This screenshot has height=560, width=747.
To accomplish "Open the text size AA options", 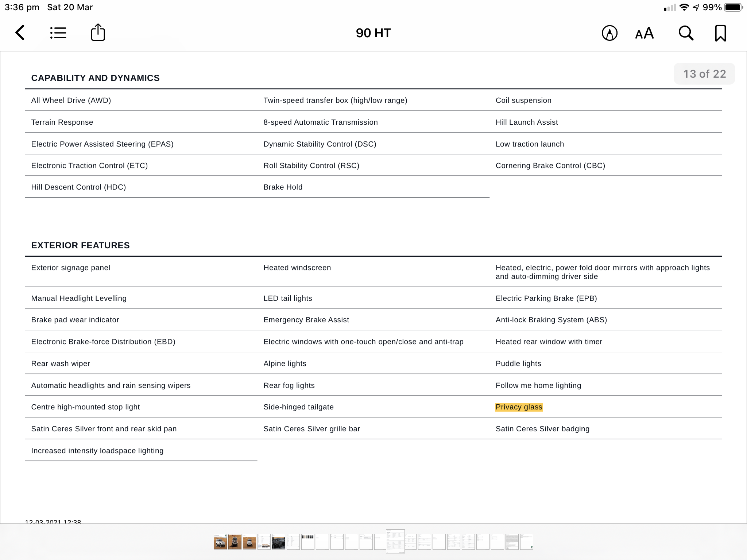I will pyautogui.click(x=644, y=33).
